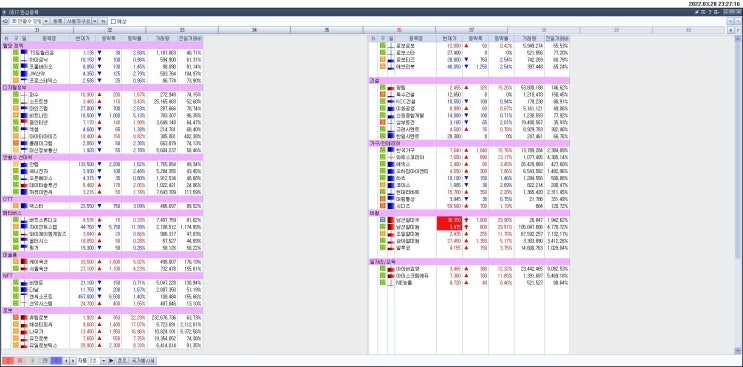The image size is (743, 367).
Task: Select the red color button at bottom left
Action: point(7,361)
